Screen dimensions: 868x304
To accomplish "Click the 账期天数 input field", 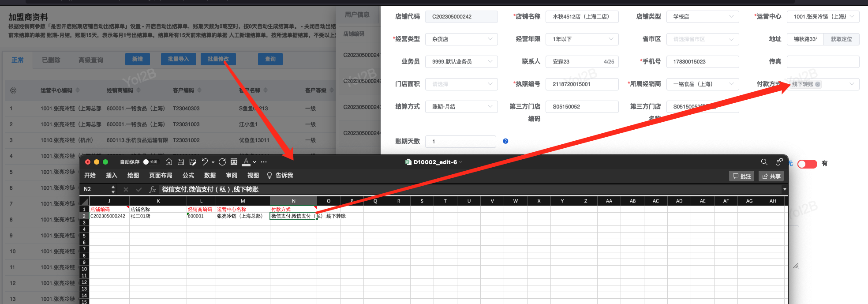I will pos(461,142).
